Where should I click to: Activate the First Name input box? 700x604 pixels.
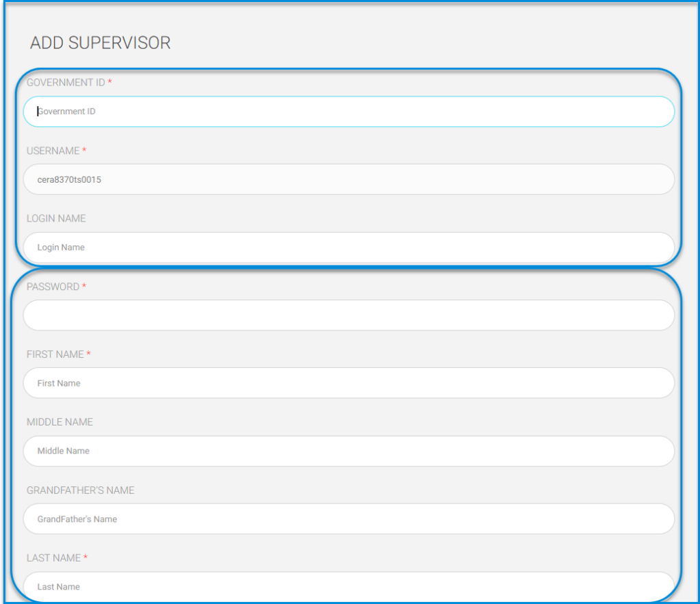coord(349,383)
